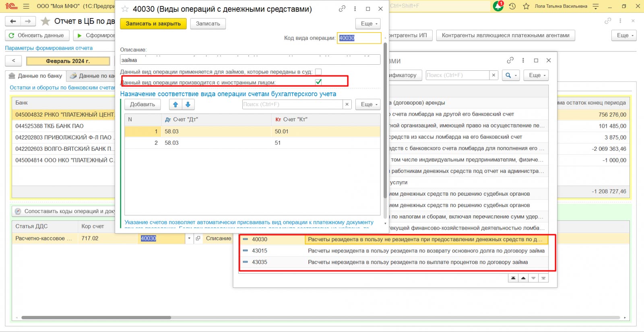The width and height of the screenshot is (644, 332).
Task: Click the Описание text field containing займа
Action: click(250, 60)
